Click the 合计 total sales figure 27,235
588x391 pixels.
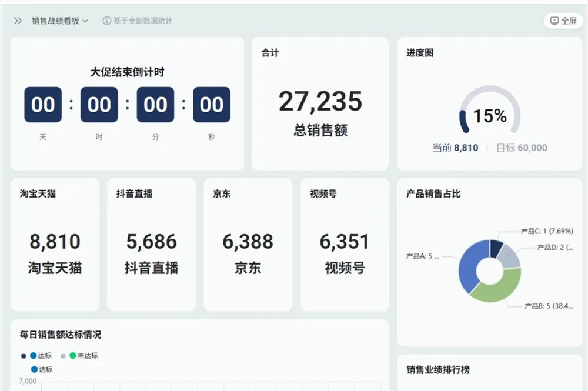pos(319,101)
